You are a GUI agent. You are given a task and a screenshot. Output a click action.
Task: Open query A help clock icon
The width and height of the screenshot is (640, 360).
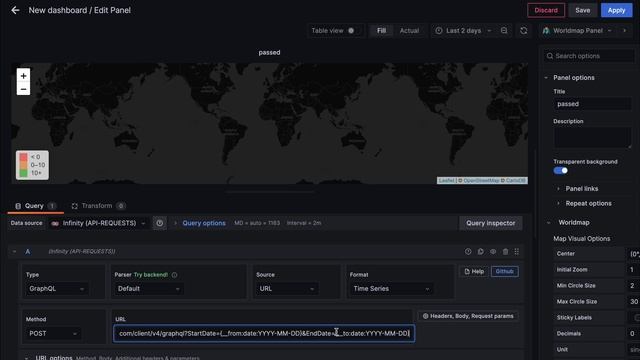click(468, 251)
